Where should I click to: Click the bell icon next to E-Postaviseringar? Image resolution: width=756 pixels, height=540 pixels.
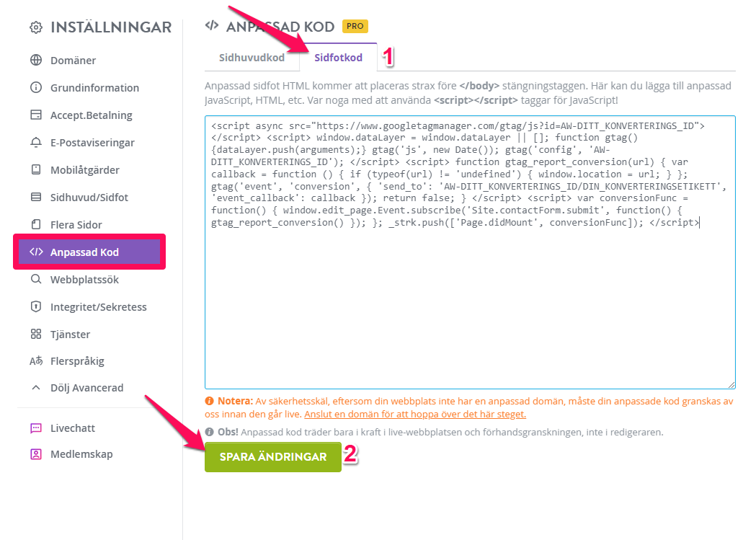pyautogui.click(x=36, y=142)
